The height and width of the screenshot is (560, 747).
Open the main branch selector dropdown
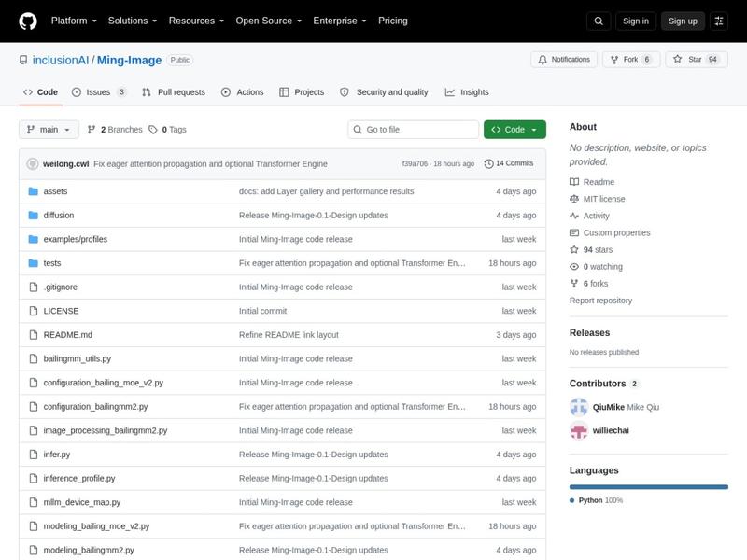(49, 130)
